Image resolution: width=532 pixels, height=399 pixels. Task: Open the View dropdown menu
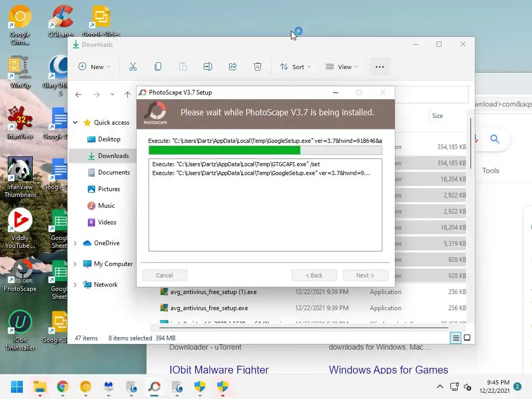342,66
